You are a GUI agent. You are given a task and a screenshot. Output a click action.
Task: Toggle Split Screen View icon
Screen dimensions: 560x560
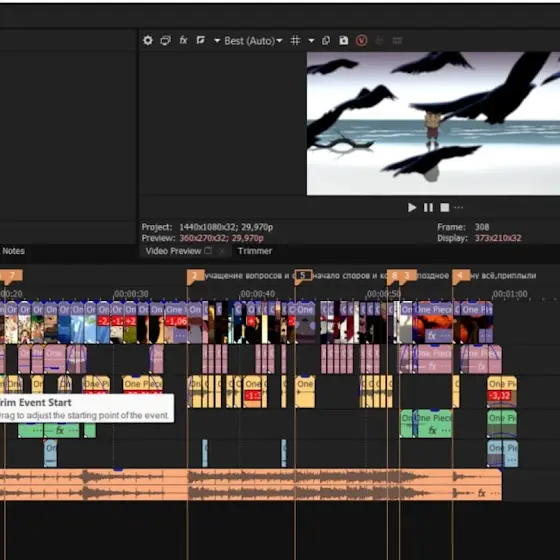(x=200, y=40)
